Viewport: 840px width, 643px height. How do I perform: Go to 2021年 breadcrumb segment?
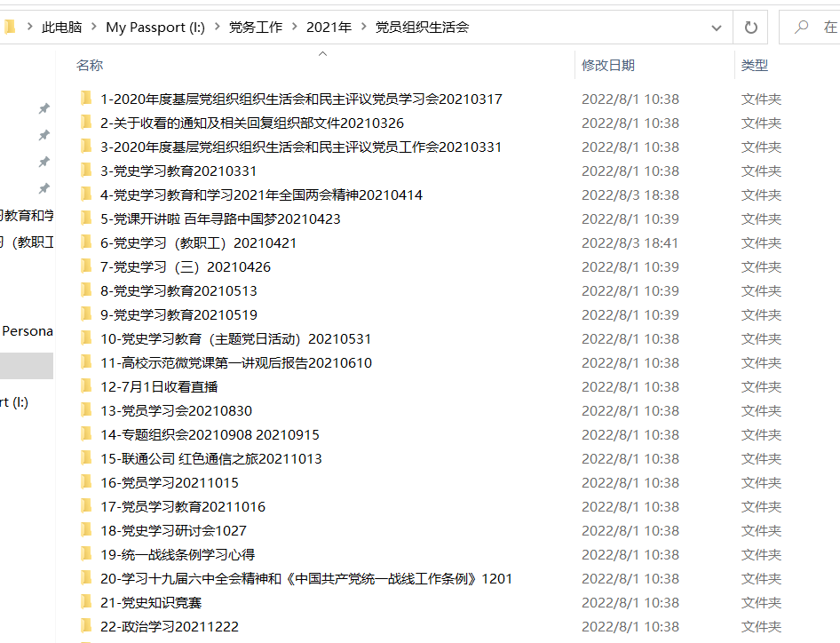point(329,28)
